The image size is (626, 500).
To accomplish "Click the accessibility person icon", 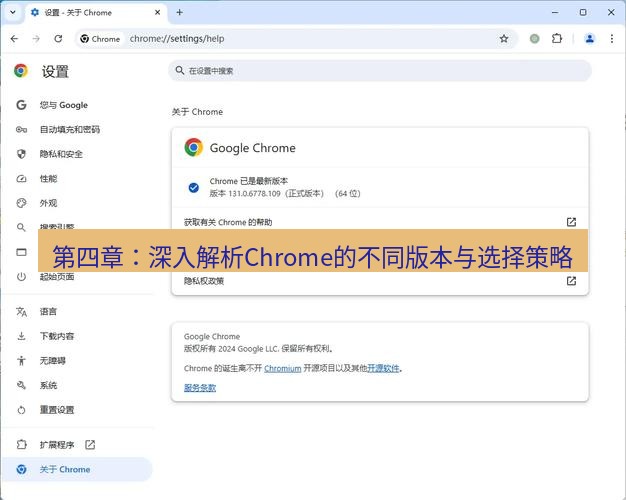I will pyautogui.click(x=21, y=361).
